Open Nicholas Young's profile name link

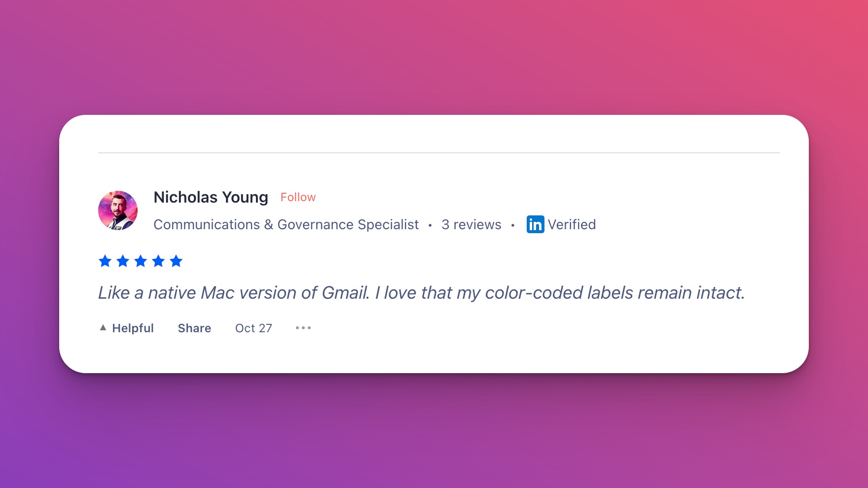(x=211, y=197)
